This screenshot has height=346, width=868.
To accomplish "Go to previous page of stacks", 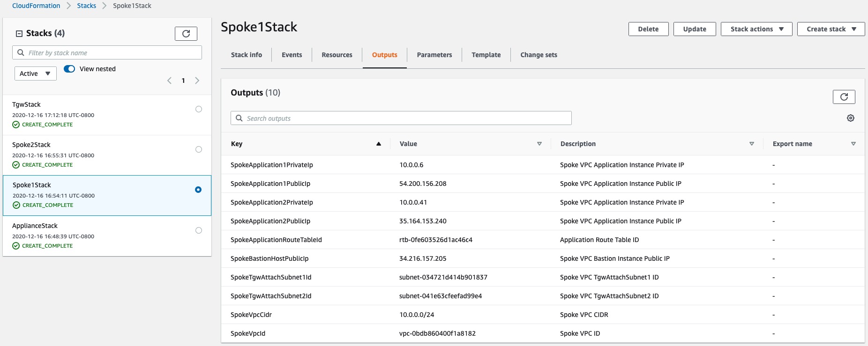I will point(169,81).
